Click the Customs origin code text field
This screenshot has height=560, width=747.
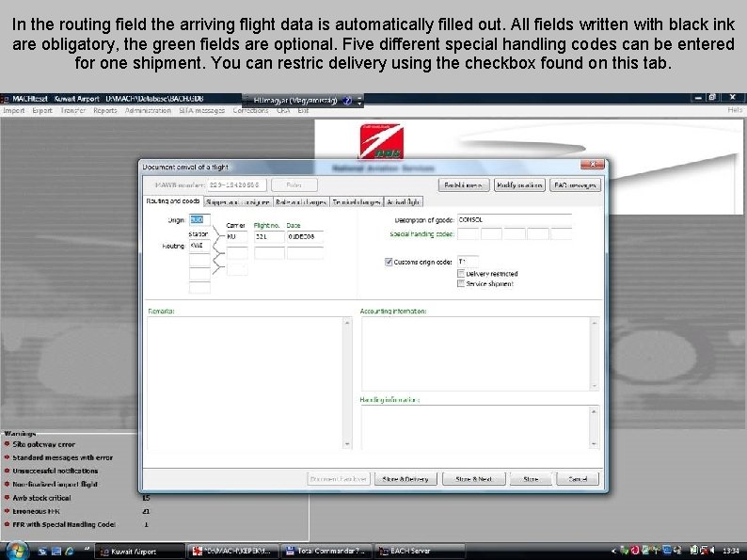(468, 262)
